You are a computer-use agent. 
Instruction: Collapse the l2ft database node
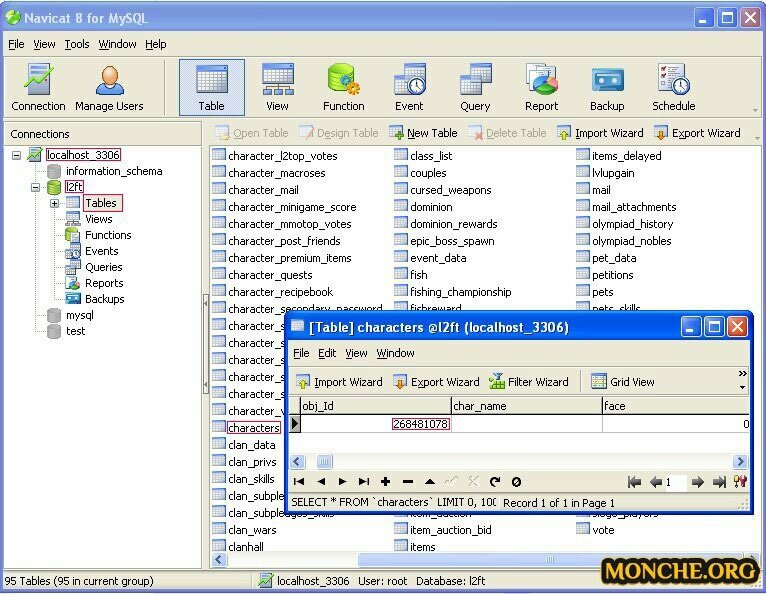pos(37,187)
